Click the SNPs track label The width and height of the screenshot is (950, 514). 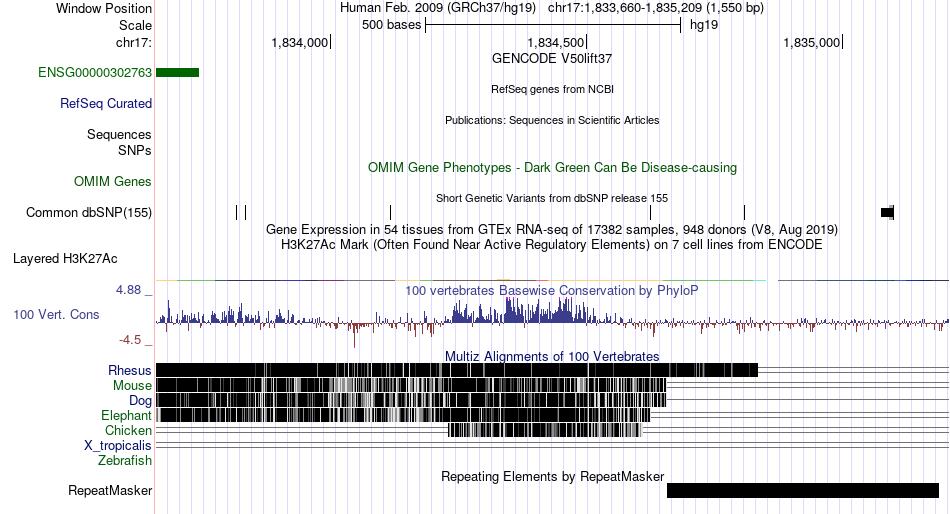pyautogui.click(x=135, y=150)
